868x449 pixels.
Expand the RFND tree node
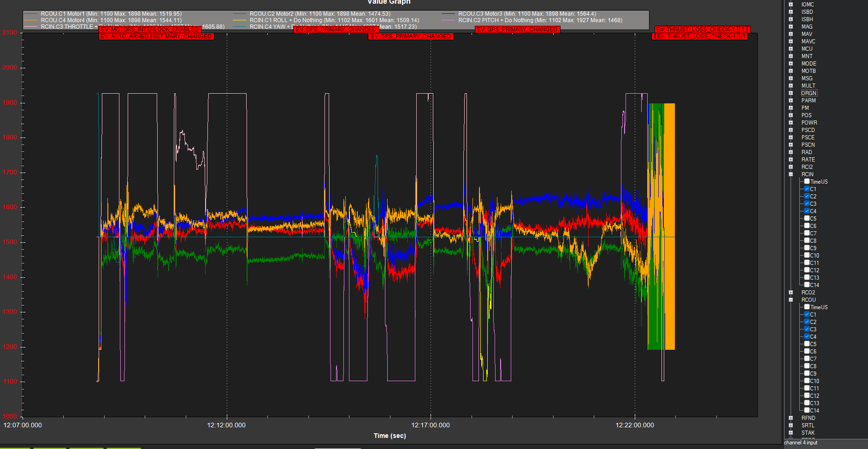tap(791, 418)
